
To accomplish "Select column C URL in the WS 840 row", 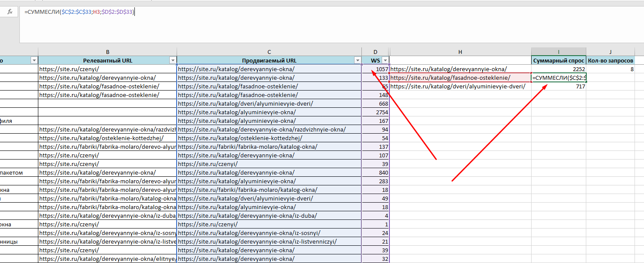I will pos(269,172).
